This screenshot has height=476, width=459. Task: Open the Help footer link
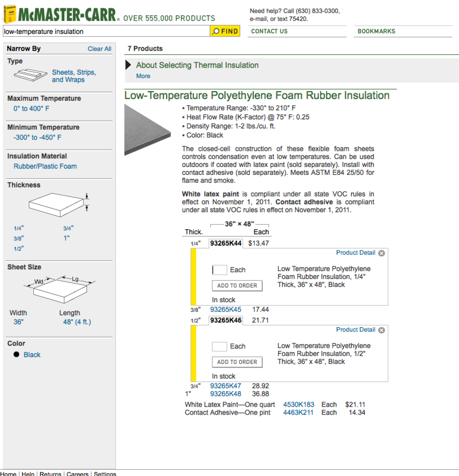[28, 474]
